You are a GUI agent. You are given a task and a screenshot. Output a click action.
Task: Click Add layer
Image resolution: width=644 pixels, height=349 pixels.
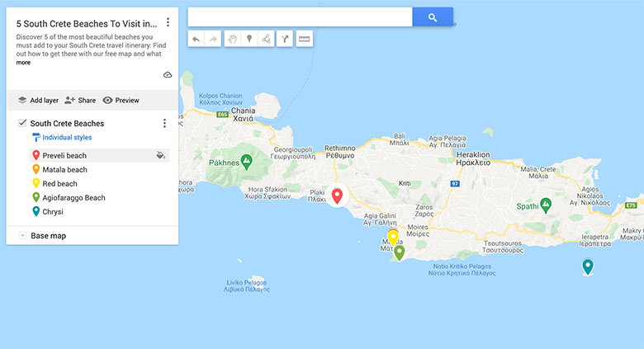[38, 100]
